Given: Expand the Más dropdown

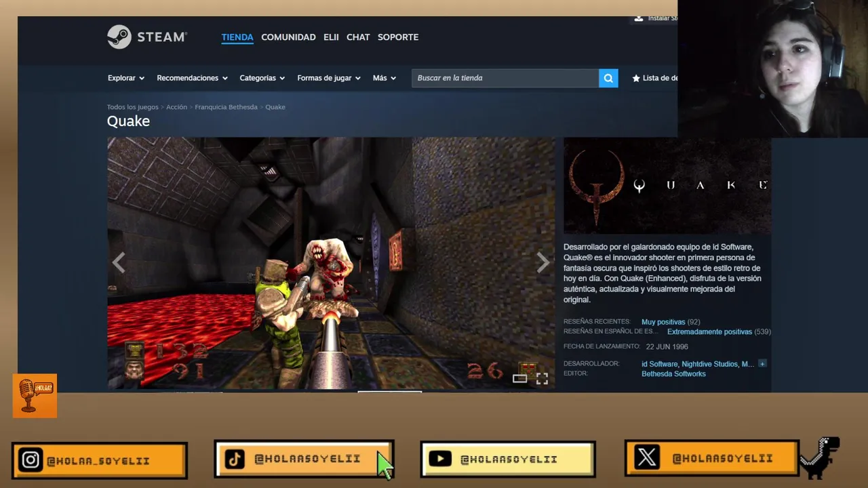Looking at the screenshot, I should click(384, 78).
